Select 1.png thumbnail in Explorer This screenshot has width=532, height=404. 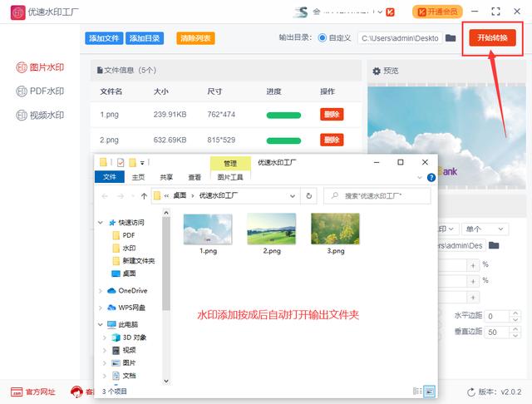pyautogui.click(x=208, y=234)
